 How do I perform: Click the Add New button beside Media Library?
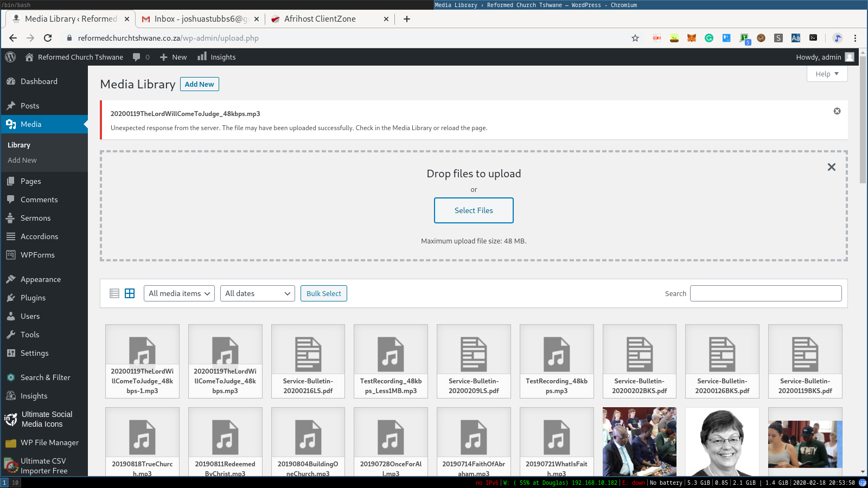tap(199, 84)
